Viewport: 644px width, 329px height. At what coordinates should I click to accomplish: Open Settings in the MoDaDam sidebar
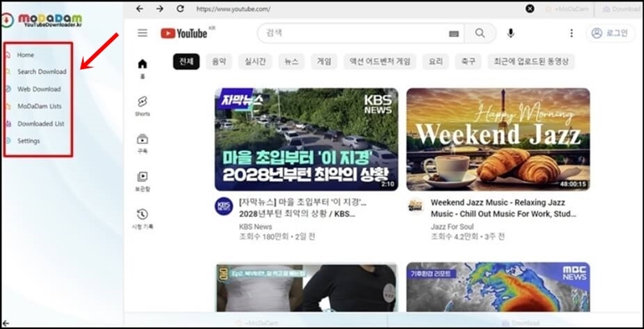pyautogui.click(x=28, y=141)
